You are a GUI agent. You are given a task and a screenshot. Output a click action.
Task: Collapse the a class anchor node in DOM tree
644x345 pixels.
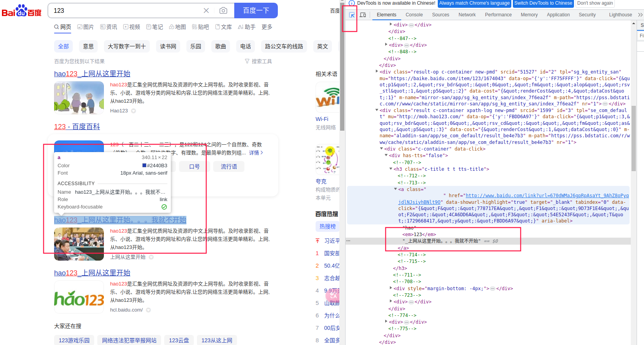395,189
